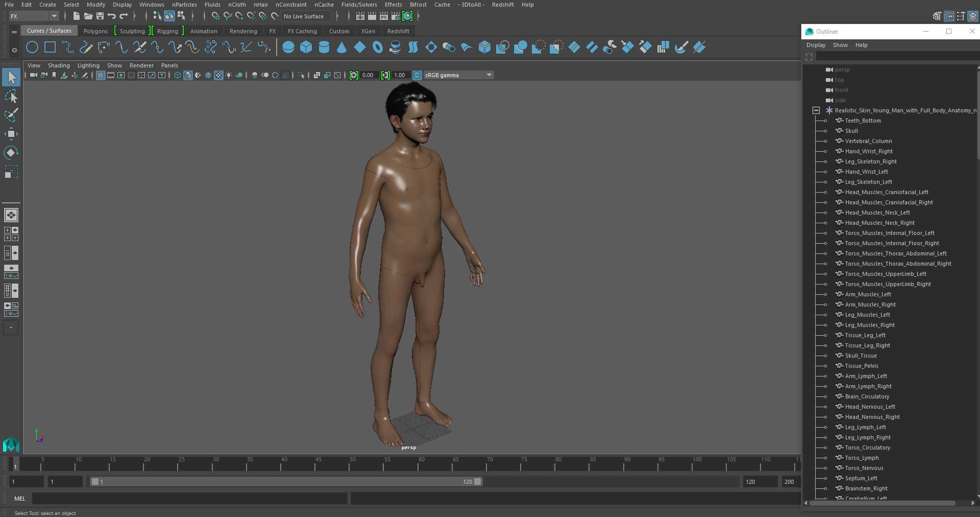Open the Windows menu
This screenshot has width=980, height=517.
coord(152,5)
